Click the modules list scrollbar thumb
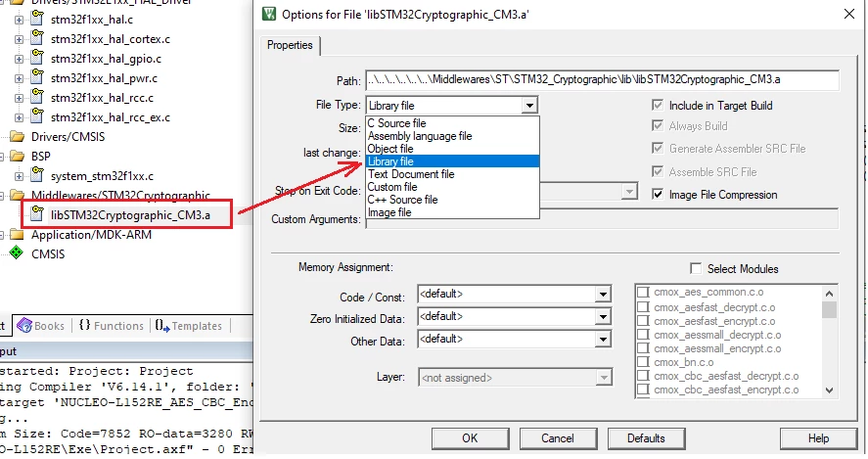 829,309
